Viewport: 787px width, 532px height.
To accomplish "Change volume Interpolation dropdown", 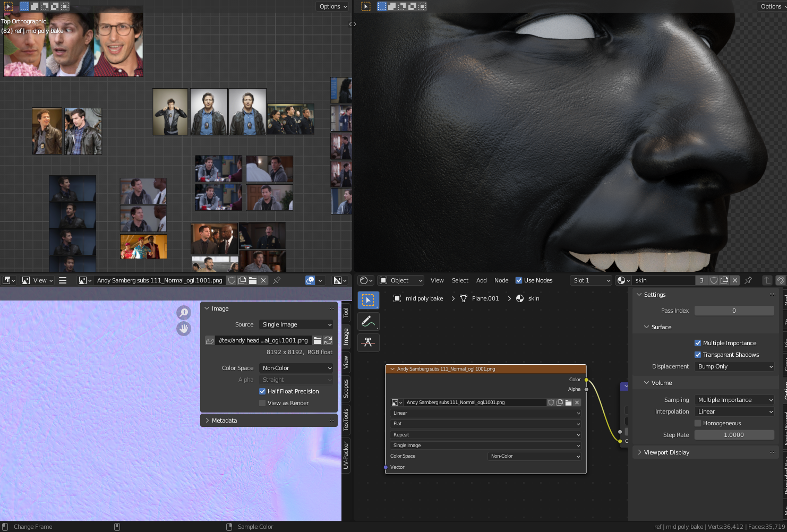I will [x=734, y=411].
